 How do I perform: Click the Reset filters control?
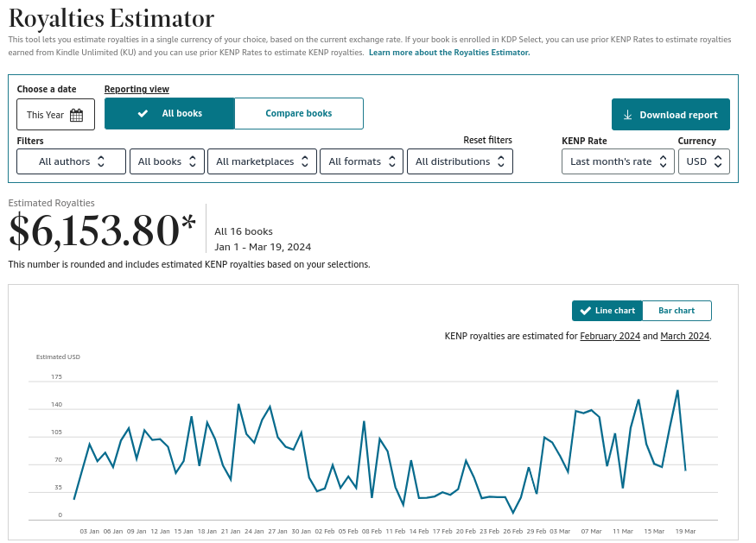pyautogui.click(x=486, y=141)
